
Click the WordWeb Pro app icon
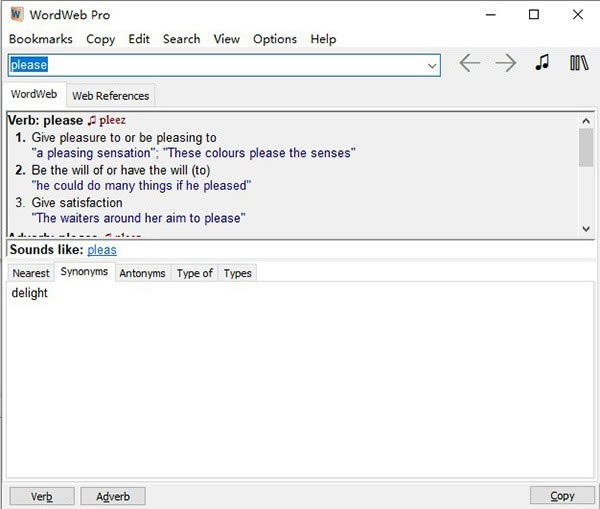click(x=16, y=15)
